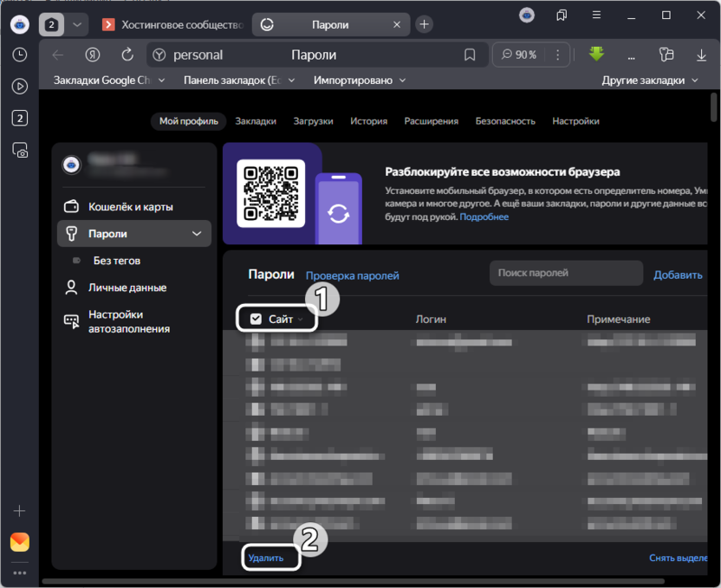Viewport: 721px width, 588px height.
Task: Click the Поиск паролей search field
Action: [565, 274]
